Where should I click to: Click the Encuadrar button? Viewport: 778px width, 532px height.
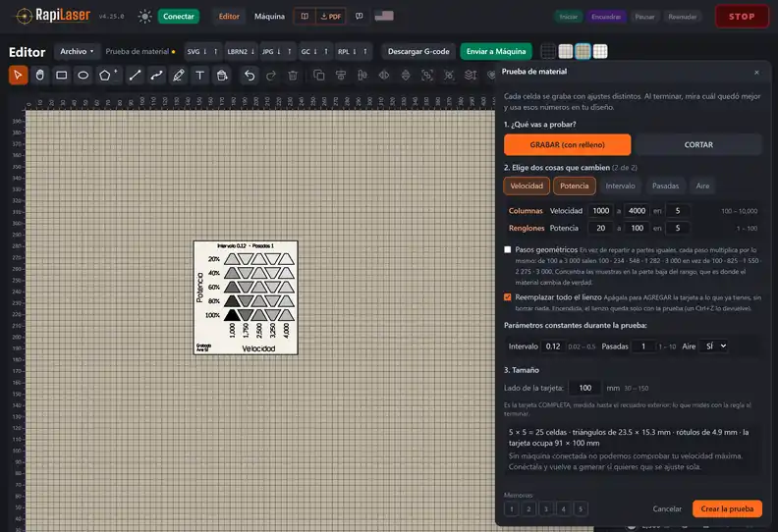606,17
